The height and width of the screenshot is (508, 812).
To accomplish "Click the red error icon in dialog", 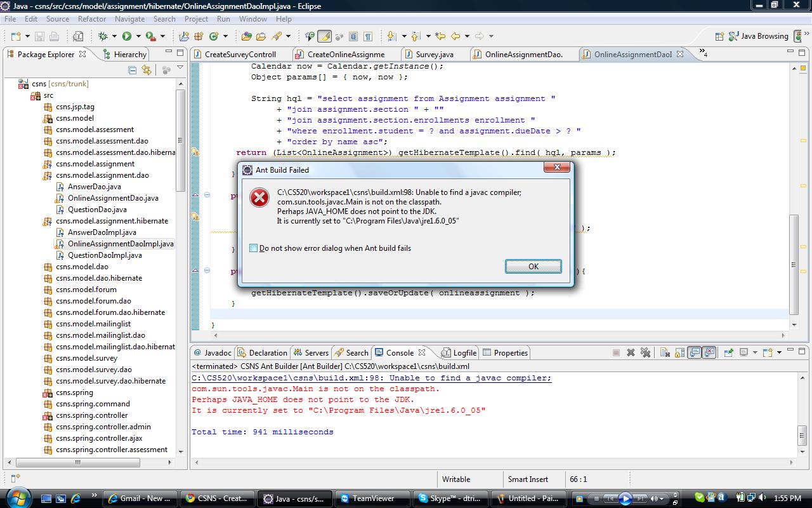I will (x=259, y=197).
